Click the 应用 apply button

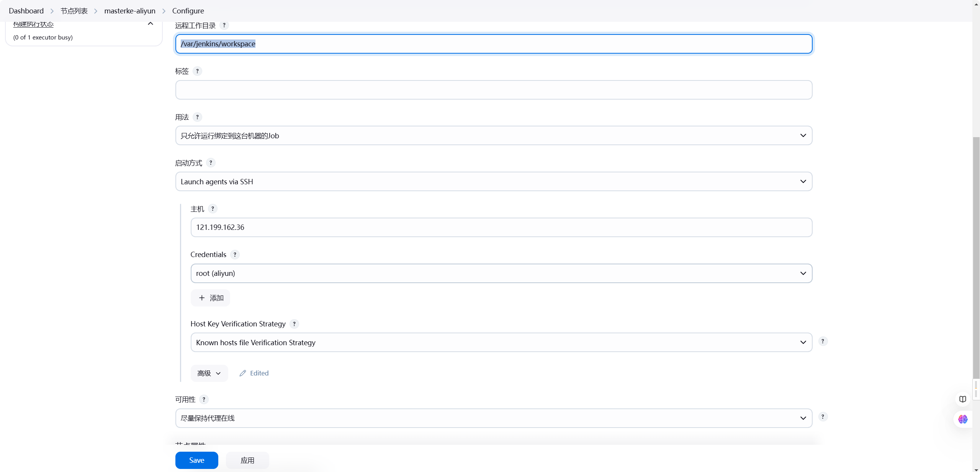tap(247, 461)
